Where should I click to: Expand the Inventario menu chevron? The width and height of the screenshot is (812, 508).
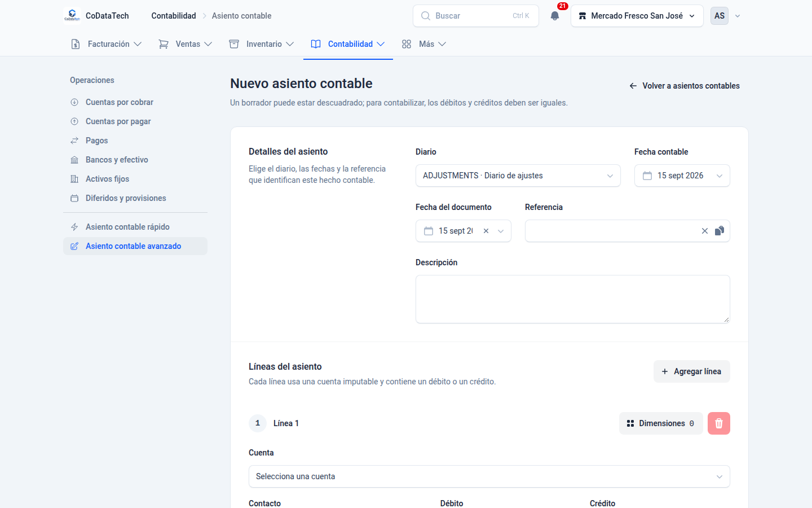(290, 44)
